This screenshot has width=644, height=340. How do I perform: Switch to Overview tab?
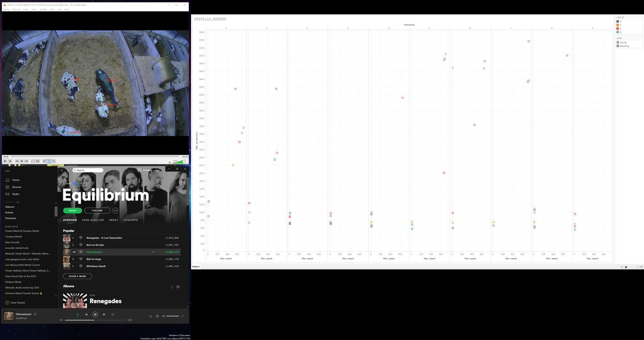[x=70, y=220]
